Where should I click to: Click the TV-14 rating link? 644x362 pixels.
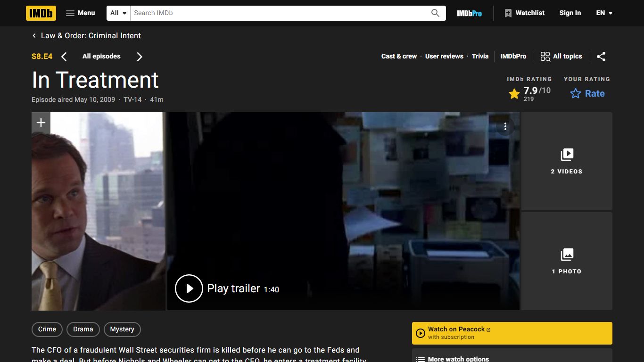click(x=132, y=99)
